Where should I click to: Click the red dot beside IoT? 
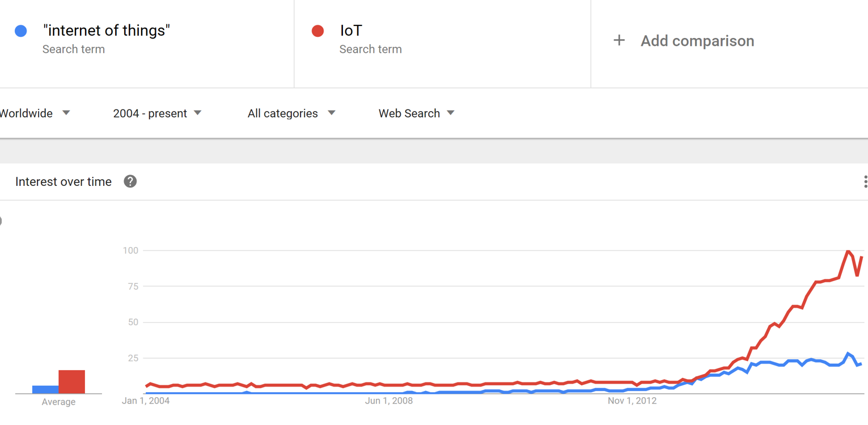[x=318, y=31]
